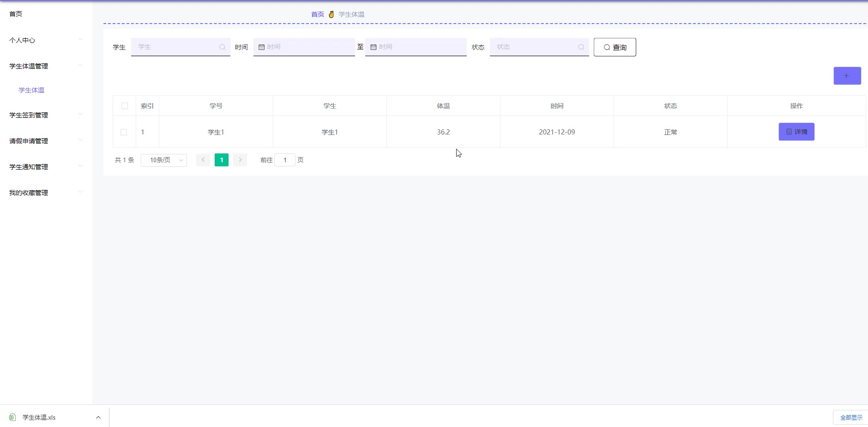Expand the 个人中心 sidebar menu

tap(46, 40)
